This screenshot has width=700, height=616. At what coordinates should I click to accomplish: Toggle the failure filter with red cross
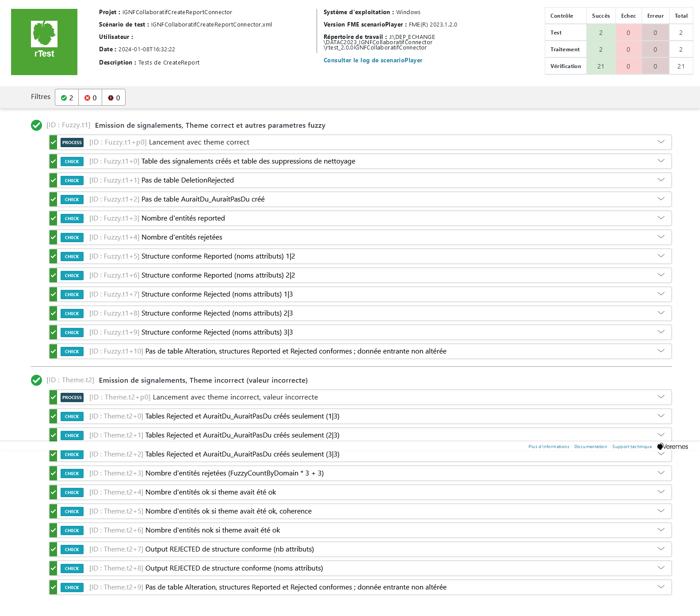90,98
